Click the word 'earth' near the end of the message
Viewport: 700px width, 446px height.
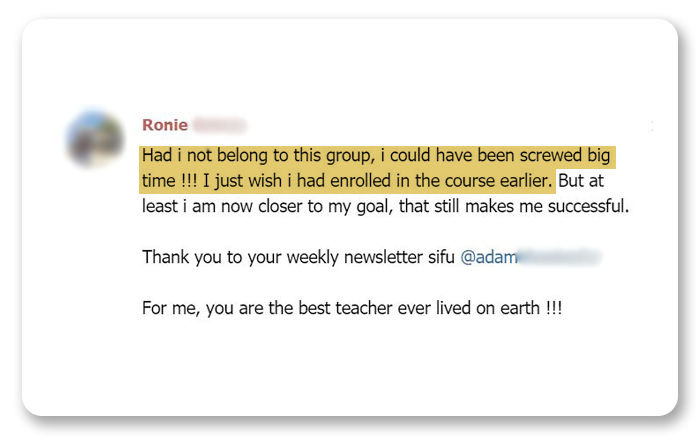[520, 308]
